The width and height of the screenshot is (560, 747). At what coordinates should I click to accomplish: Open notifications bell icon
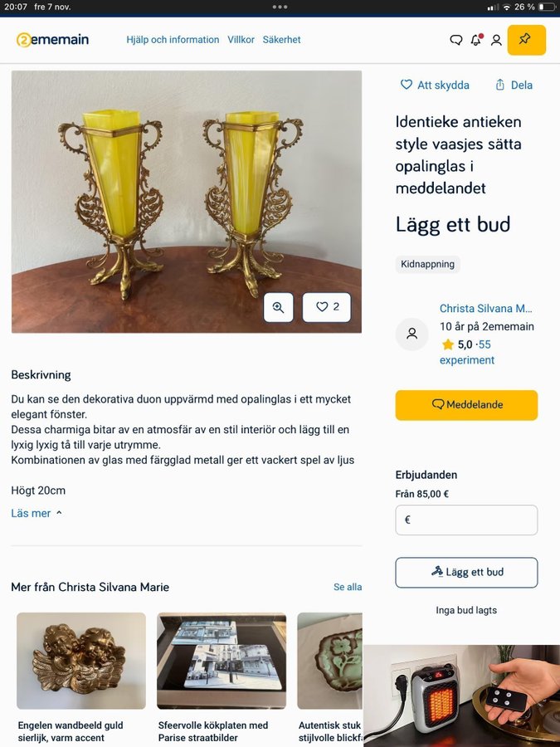[476, 40]
